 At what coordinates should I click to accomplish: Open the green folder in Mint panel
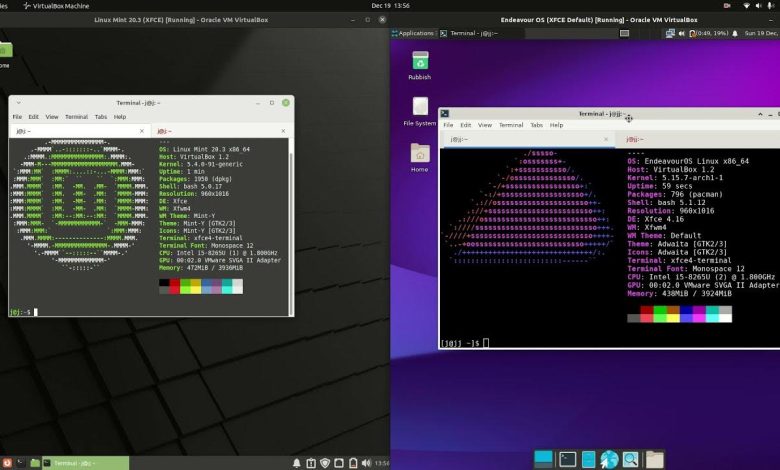tap(35, 463)
